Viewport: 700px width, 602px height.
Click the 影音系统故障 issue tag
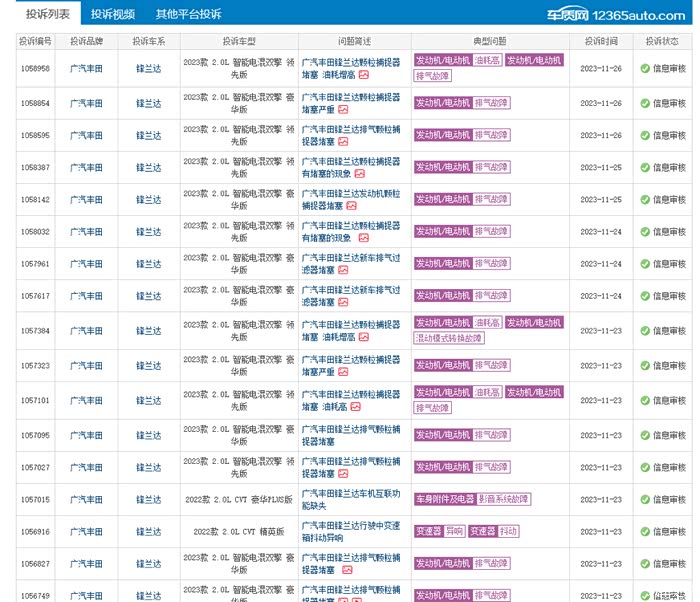point(504,499)
